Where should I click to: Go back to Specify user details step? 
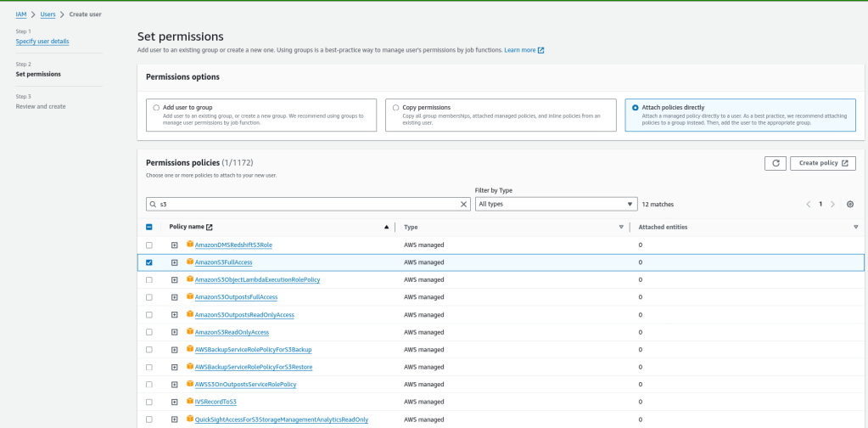coord(42,42)
